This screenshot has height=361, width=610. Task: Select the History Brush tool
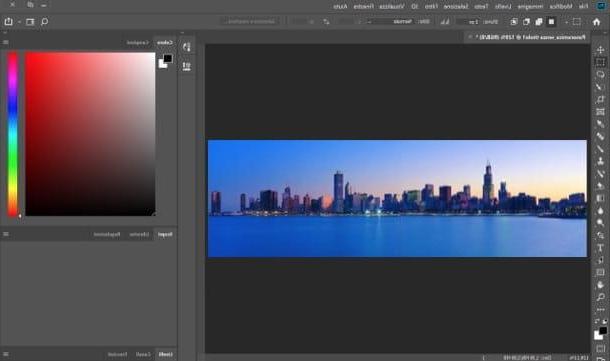tap(600, 174)
